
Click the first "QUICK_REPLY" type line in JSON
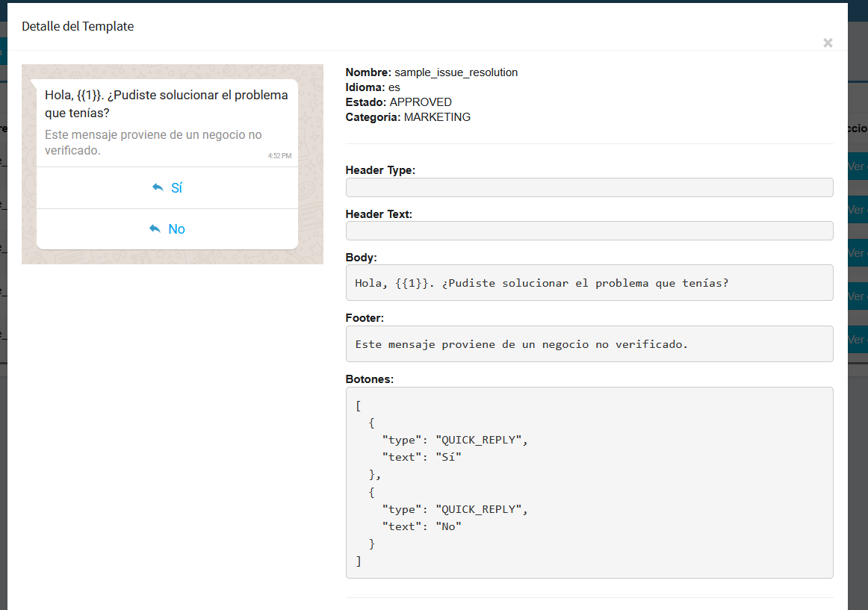point(455,440)
